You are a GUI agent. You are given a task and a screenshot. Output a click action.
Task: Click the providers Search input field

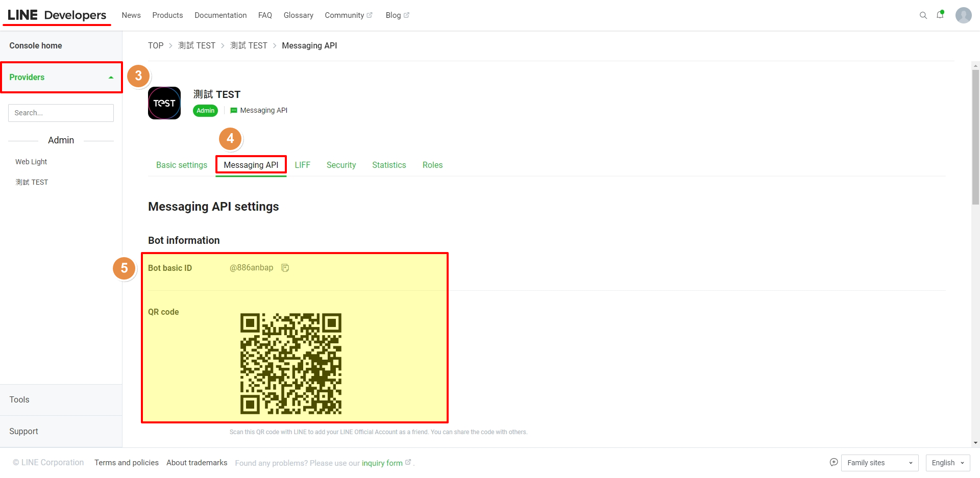coord(61,113)
